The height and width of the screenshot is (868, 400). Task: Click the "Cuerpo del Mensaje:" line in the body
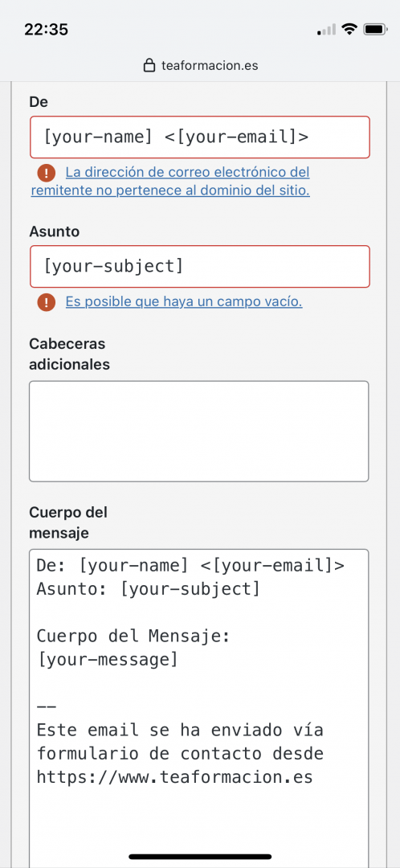pos(133,637)
